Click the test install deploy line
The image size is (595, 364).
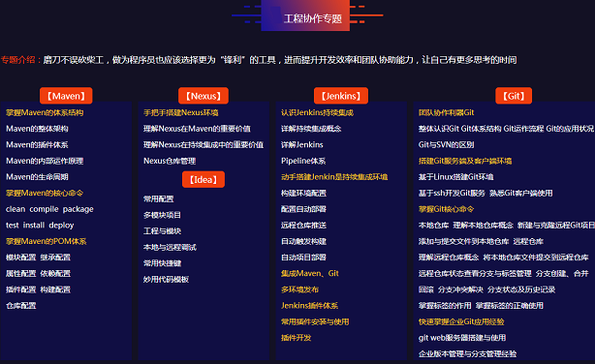click(40, 226)
